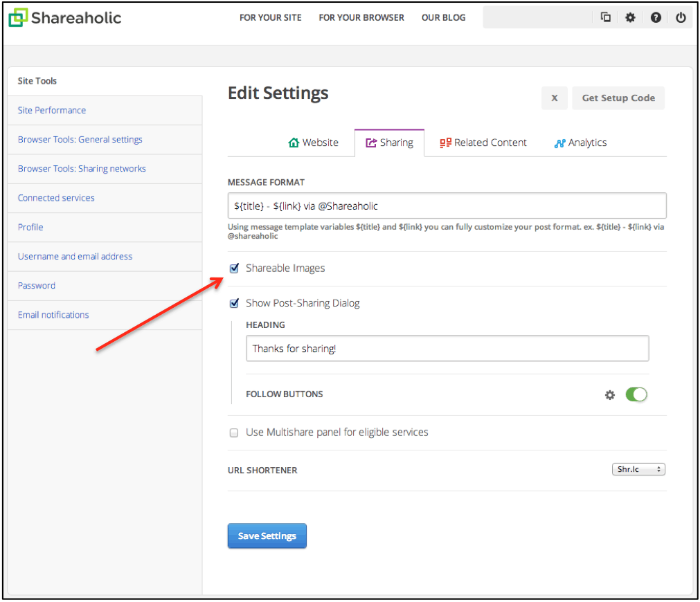Click the Heading 'Thanks for sharing!' field
Viewport: 700px width, 602px height.
(447, 348)
